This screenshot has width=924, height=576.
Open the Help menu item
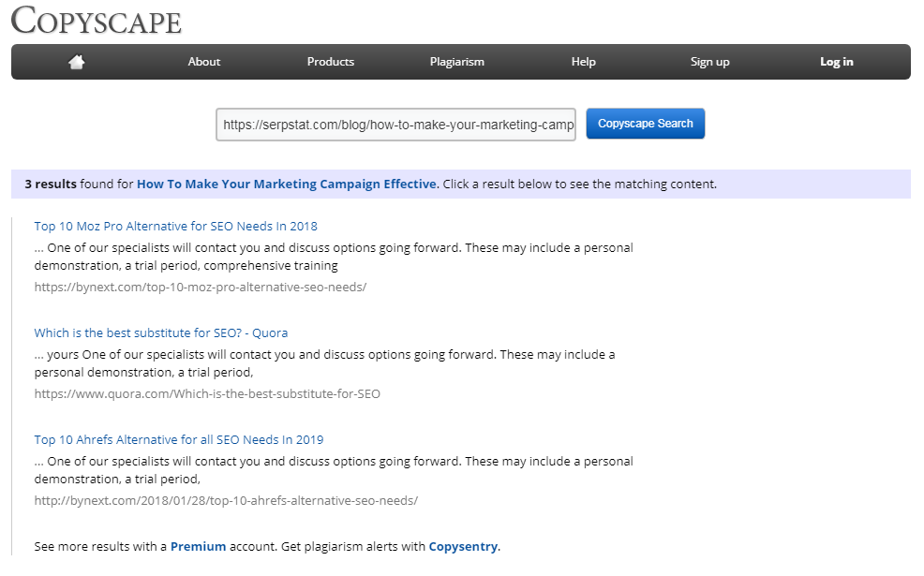point(584,62)
